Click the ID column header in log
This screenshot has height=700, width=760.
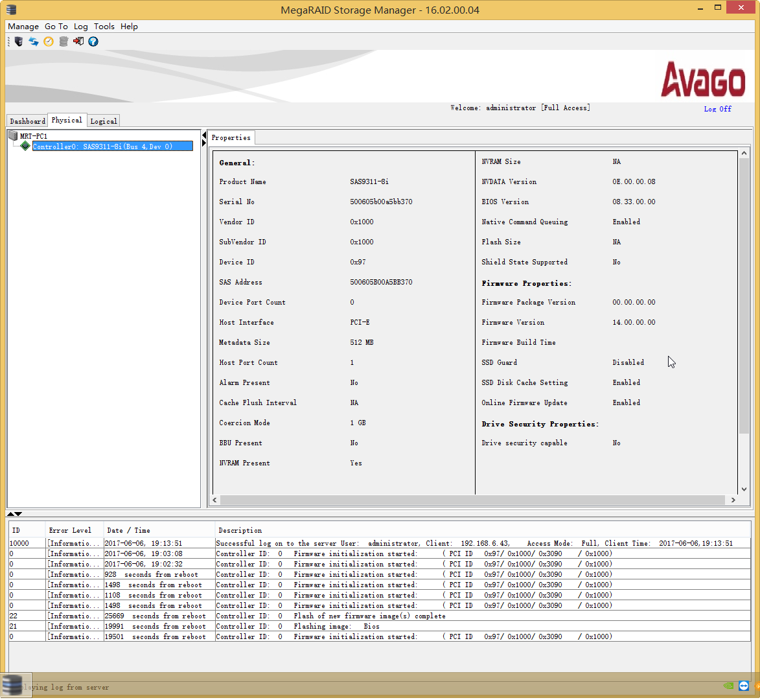click(27, 530)
